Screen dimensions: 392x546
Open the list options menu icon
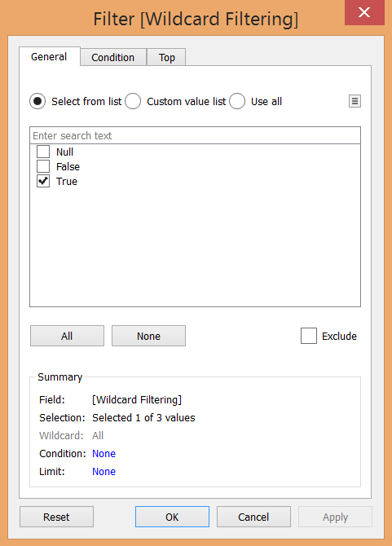(355, 101)
